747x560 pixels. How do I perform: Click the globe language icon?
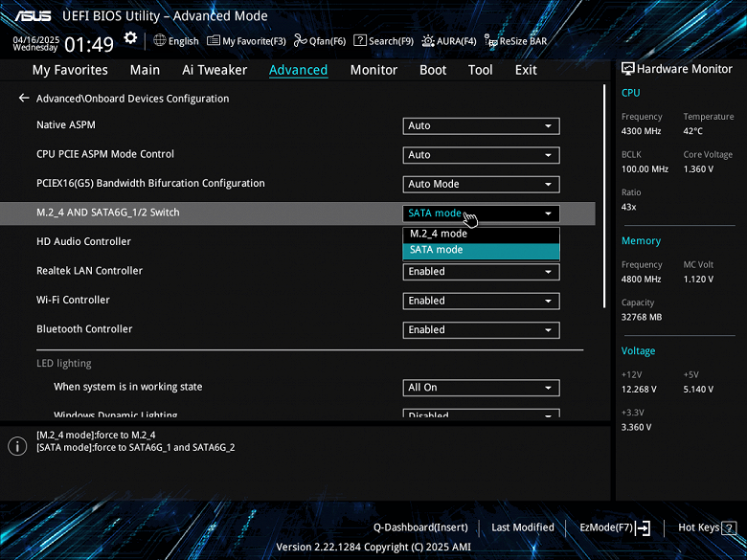(160, 40)
